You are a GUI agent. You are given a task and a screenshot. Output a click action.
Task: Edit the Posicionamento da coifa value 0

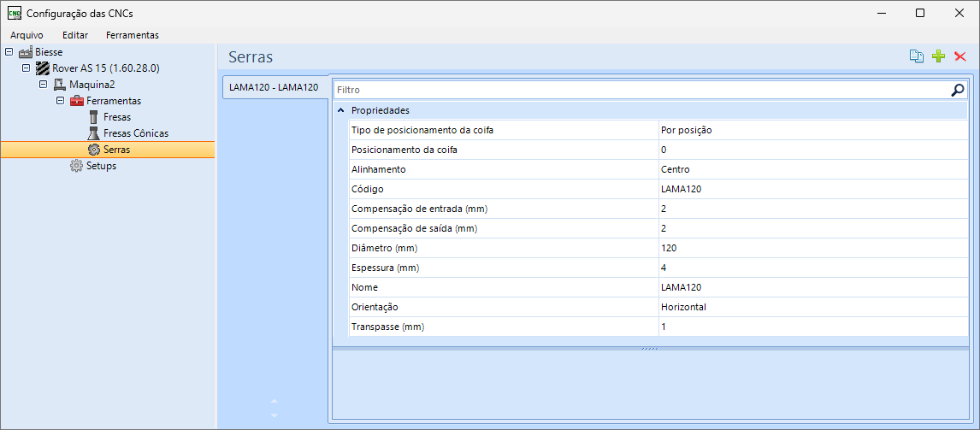[813, 150]
